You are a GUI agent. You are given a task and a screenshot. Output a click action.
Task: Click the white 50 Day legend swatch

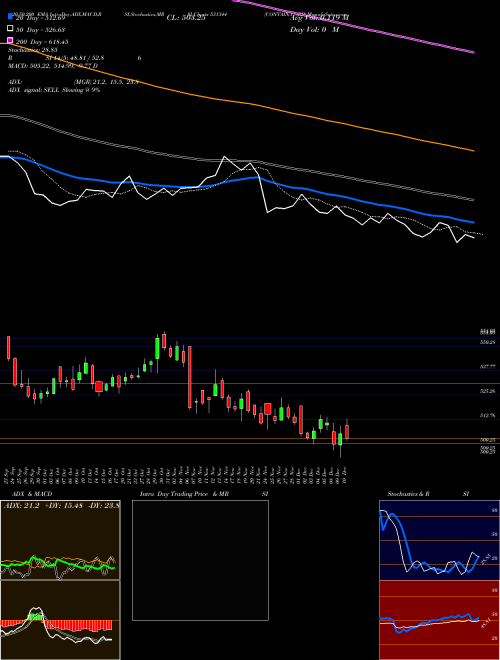pos(11,29)
